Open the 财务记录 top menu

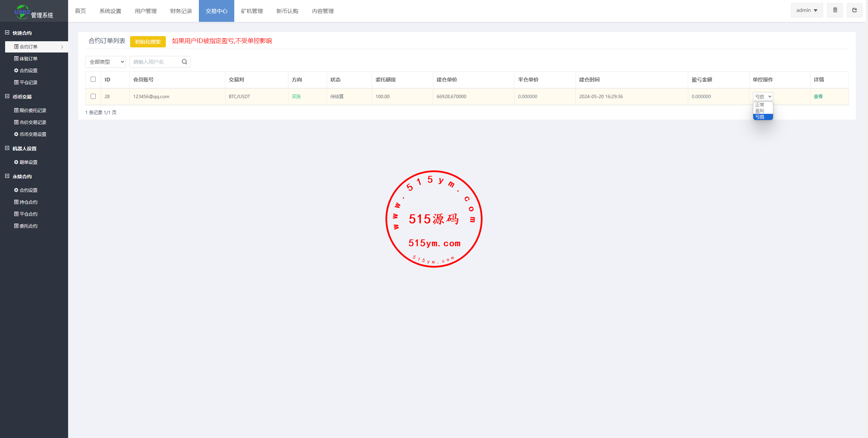181,11
